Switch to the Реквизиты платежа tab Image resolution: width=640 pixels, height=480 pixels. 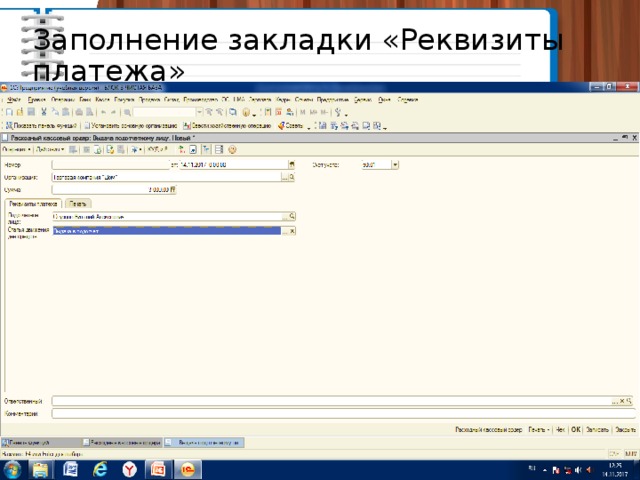tap(33, 203)
